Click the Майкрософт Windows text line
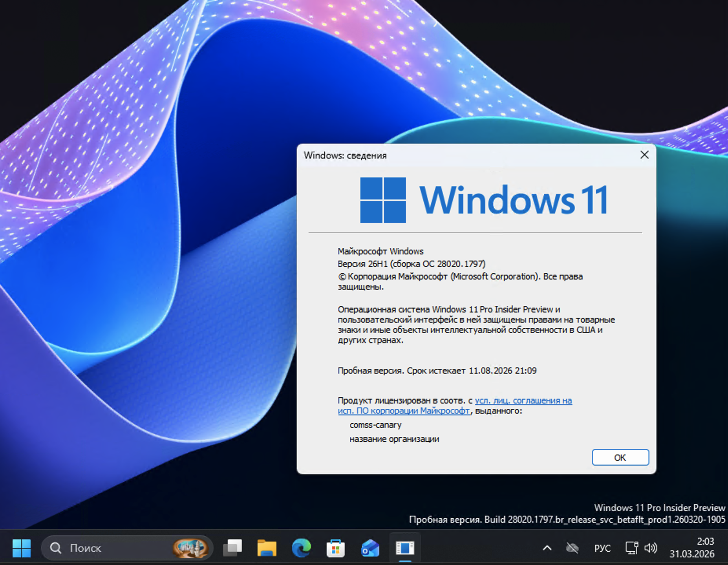The width and height of the screenshot is (728, 565). point(380,251)
